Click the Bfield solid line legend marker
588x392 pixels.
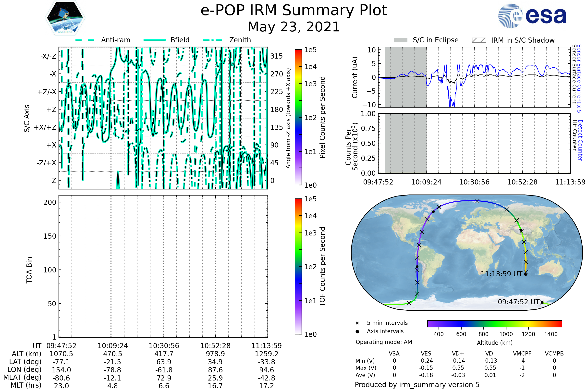pos(155,40)
